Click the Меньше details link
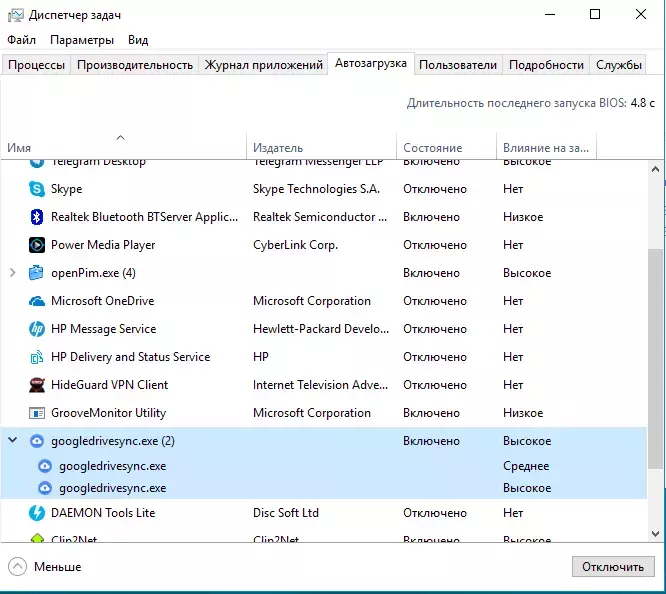This screenshot has height=594, width=666. 57,566
